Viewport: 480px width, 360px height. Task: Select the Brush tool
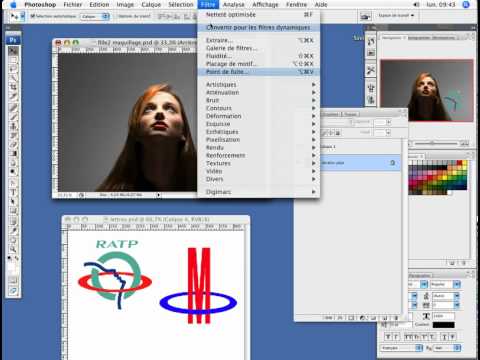(13, 116)
